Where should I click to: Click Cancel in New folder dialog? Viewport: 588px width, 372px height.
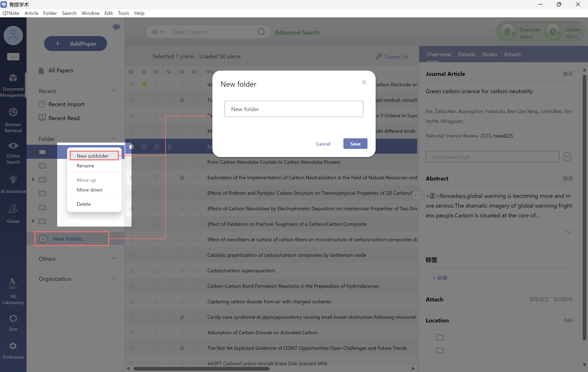(x=323, y=144)
